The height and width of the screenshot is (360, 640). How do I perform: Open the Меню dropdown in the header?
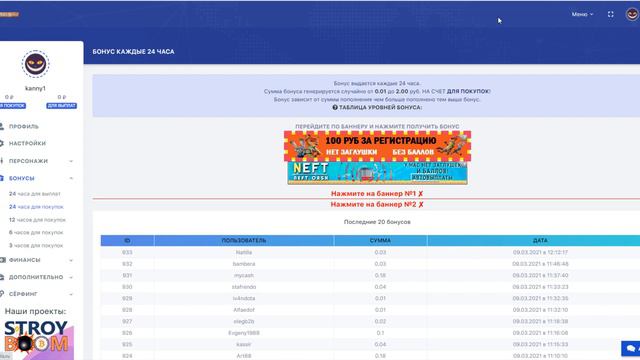[582, 14]
